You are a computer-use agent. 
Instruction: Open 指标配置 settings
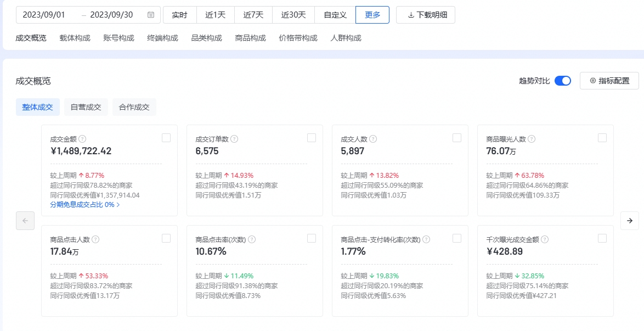[x=609, y=81]
